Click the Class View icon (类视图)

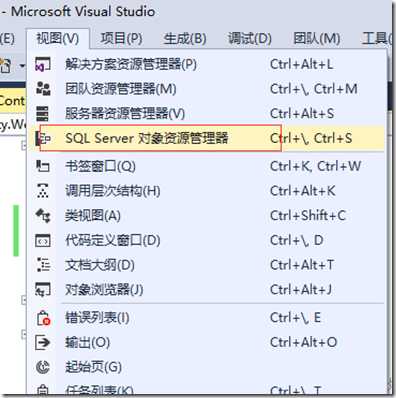tap(43, 216)
